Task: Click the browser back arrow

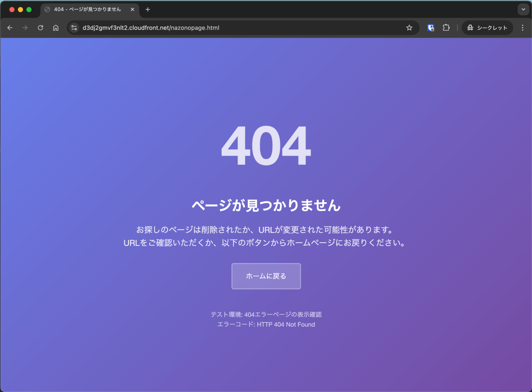Action: pos(10,28)
